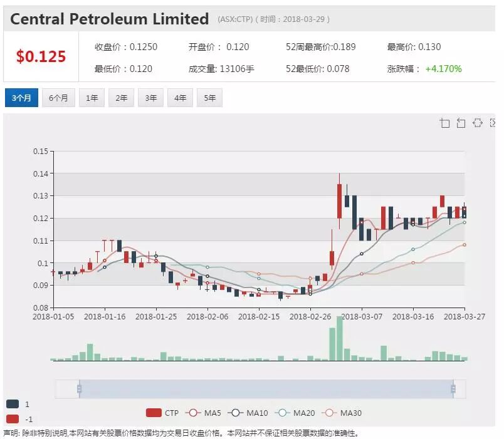Toggle the MA20 line legend
The height and width of the screenshot is (439, 504).
coord(295,413)
